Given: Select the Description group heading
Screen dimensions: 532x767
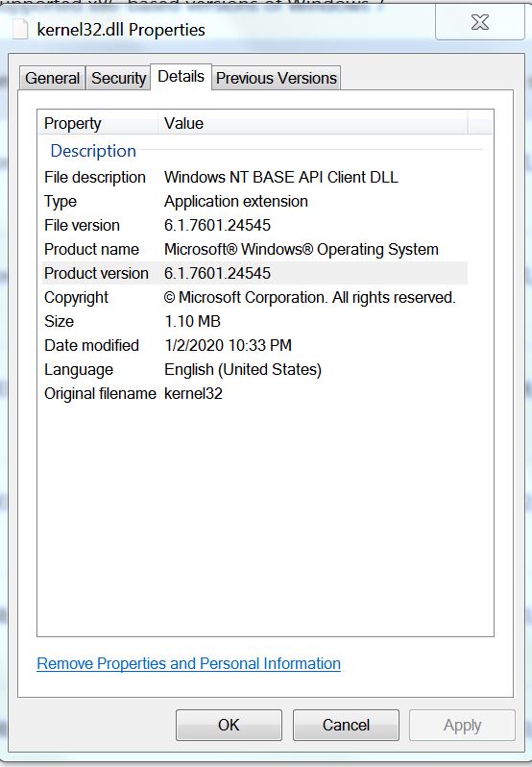Looking at the screenshot, I should (x=93, y=151).
